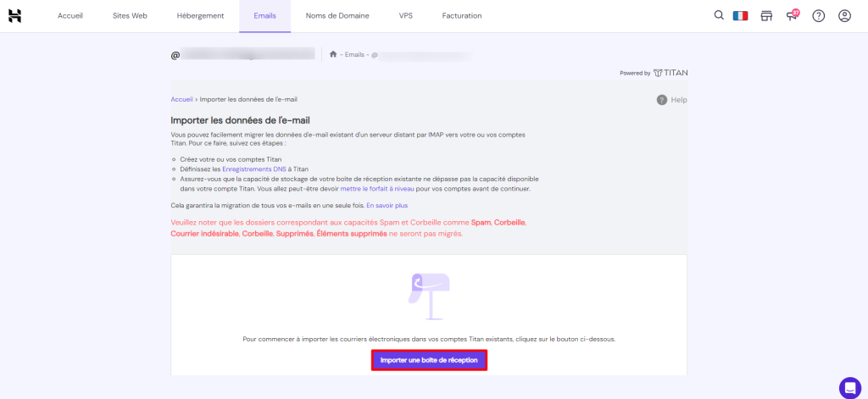Open the chat support bubble icon
Viewport: 868px width, 399px height.
click(849, 387)
